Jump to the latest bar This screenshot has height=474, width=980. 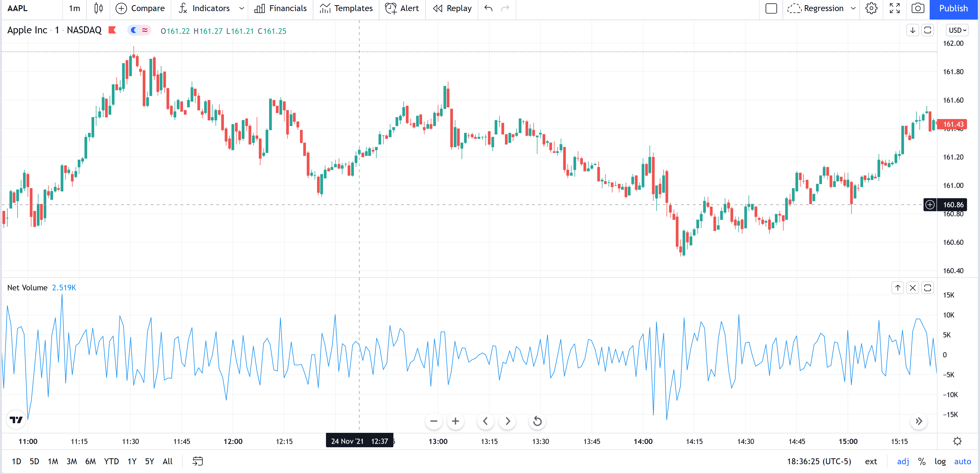tap(919, 421)
